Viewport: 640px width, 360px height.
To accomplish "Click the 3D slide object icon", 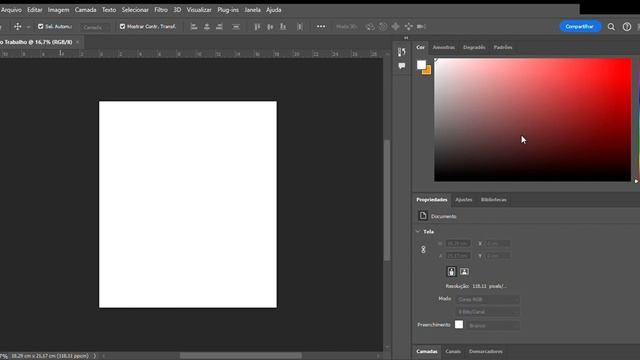I will coord(408,27).
